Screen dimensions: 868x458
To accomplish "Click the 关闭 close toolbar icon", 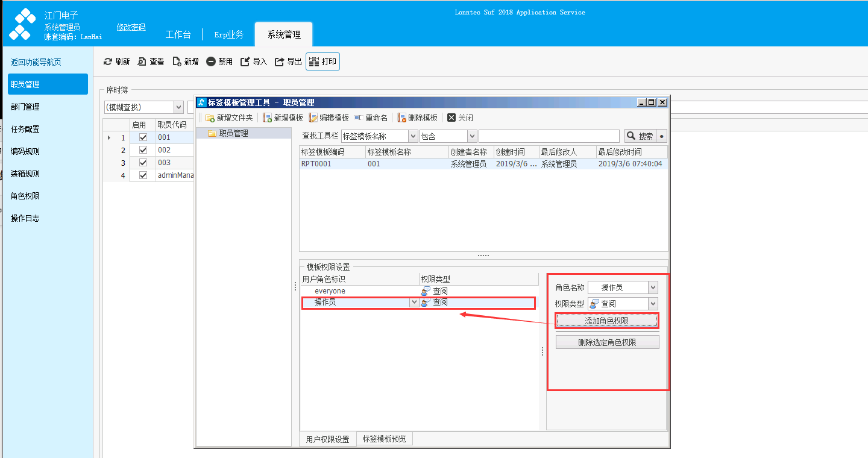I will tap(451, 118).
